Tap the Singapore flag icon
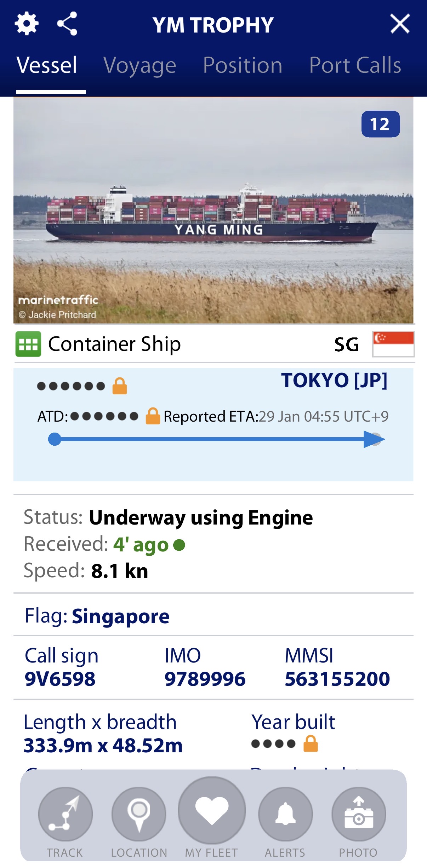Screen dimensions: 427x868 (x=393, y=344)
